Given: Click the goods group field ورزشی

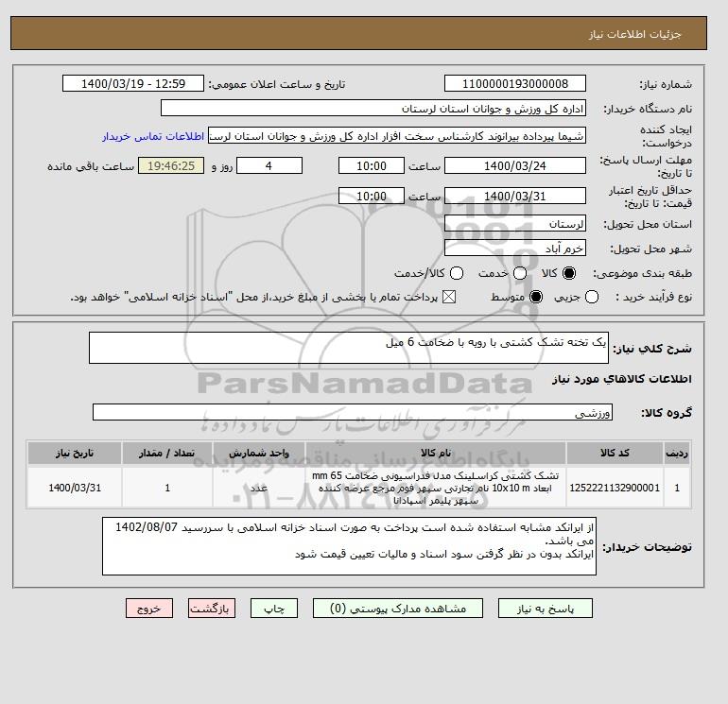Looking at the screenshot, I should coord(353,412).
